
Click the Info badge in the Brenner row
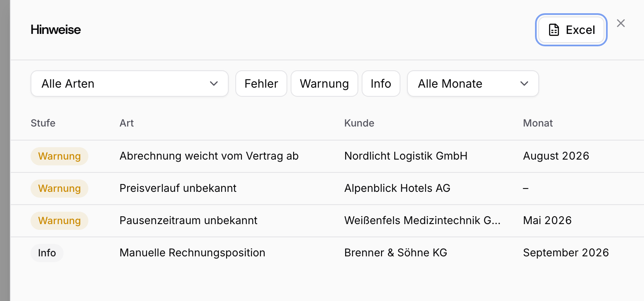(x=47, y=253)
